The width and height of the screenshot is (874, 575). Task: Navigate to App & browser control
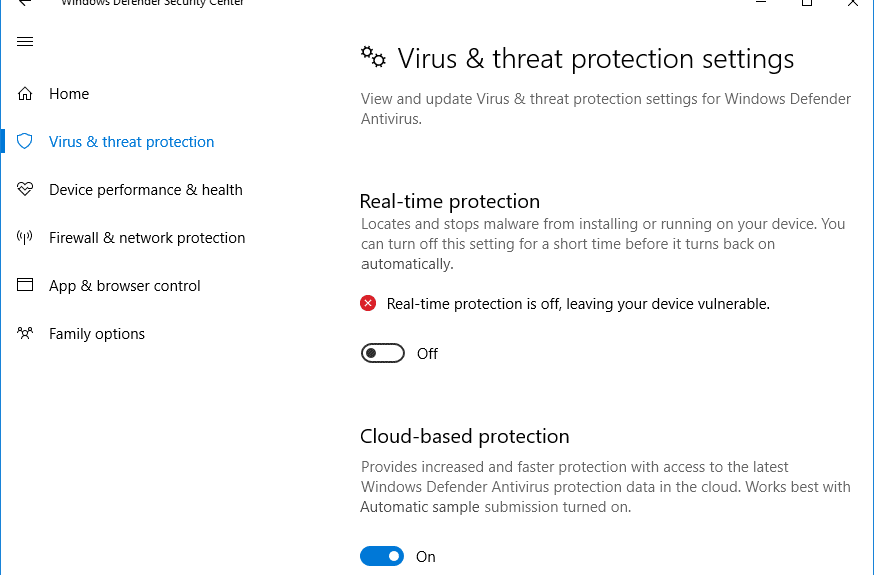point(125,286)
